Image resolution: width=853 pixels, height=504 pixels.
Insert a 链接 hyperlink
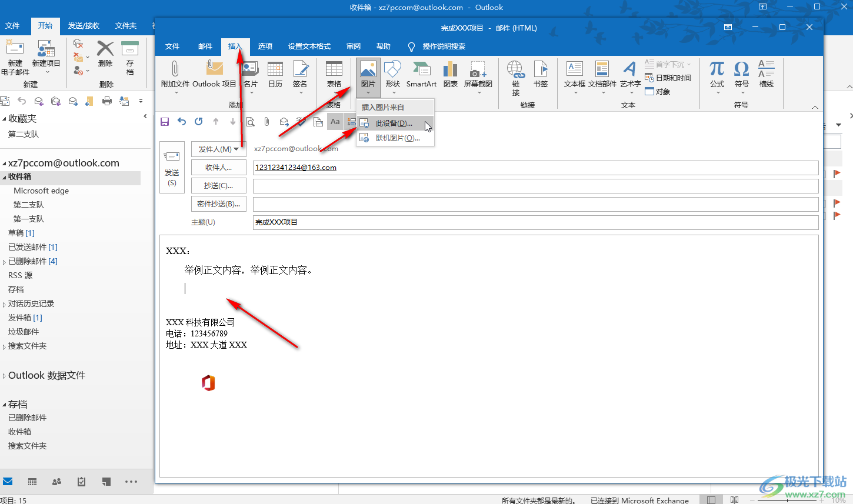click(516, 78)
